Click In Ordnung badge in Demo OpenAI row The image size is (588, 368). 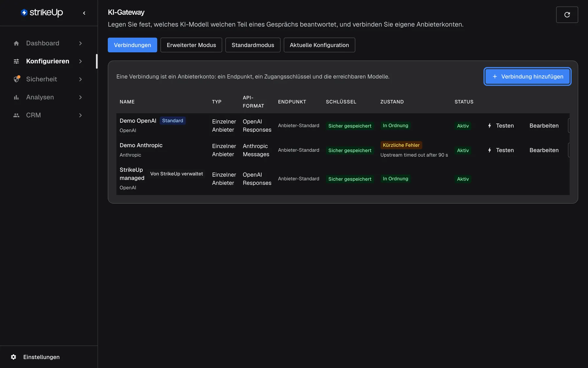tap(395, 126)
